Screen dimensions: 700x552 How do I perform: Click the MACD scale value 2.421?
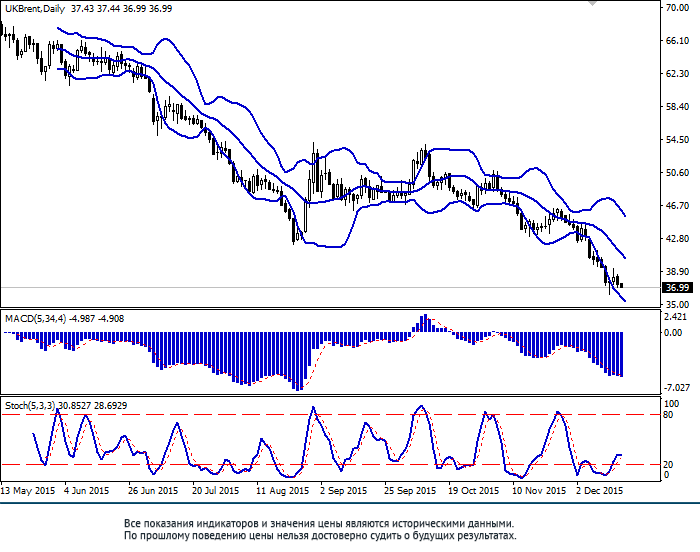coord(675,317)
